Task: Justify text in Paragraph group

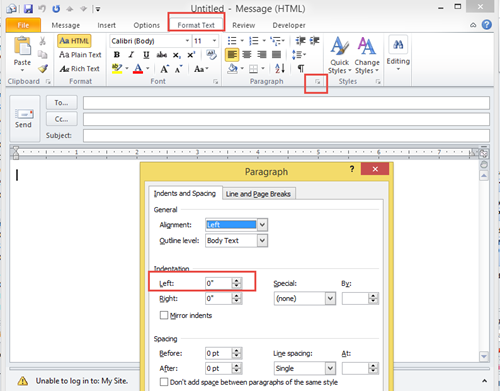Action: point(276,55)
